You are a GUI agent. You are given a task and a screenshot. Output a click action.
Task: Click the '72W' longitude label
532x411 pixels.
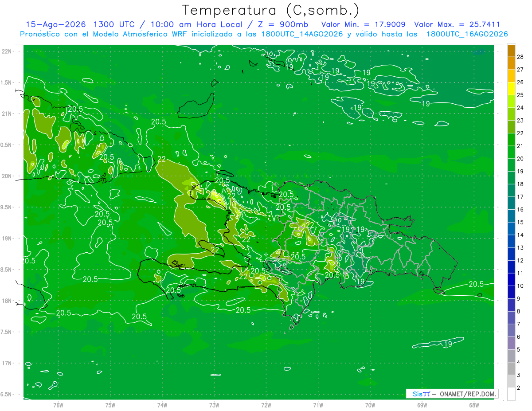pyautogui.click(x=266, y=405)
